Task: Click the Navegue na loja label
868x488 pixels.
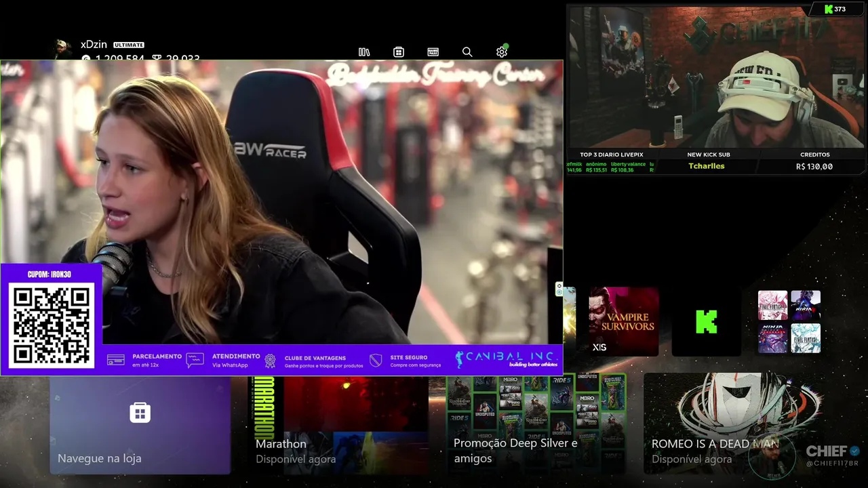Action: pyautogui.click(x=100, y=458)
